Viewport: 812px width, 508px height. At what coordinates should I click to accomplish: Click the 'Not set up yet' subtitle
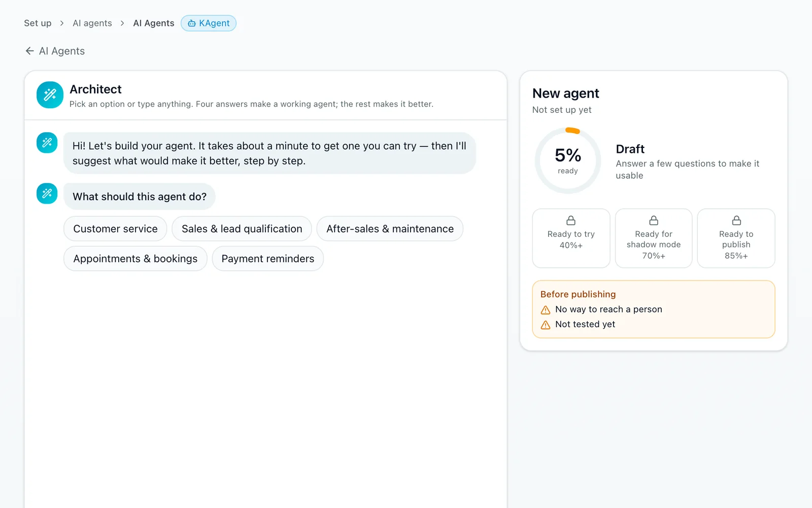tap(562, 110)
